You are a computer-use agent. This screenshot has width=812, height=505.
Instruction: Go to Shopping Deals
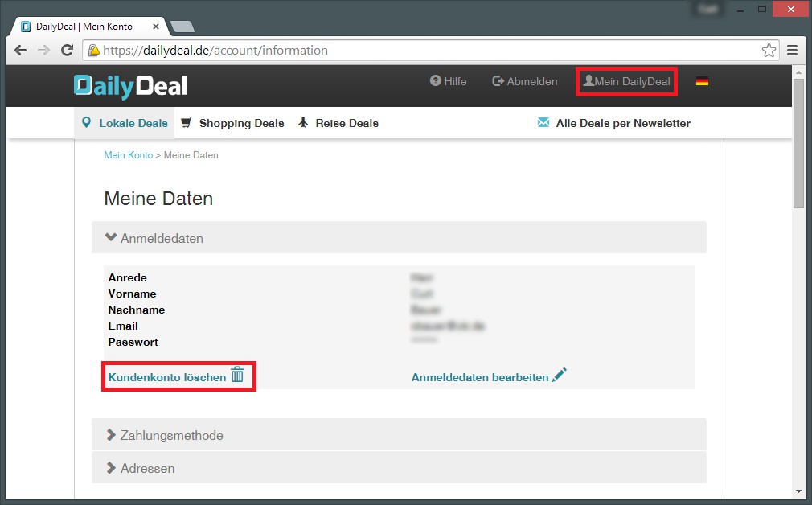click(232, 123)
